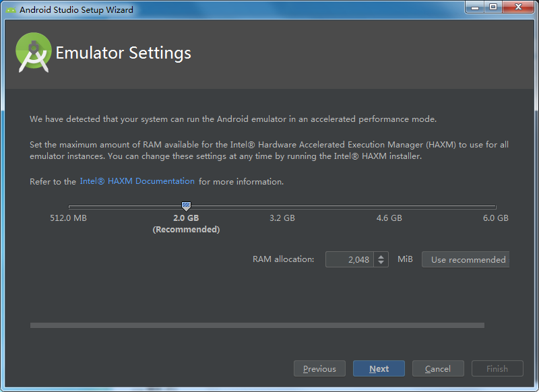539x392 pixels.
Task: Click the Emulator Settings heading
Action: pos(123,53)
